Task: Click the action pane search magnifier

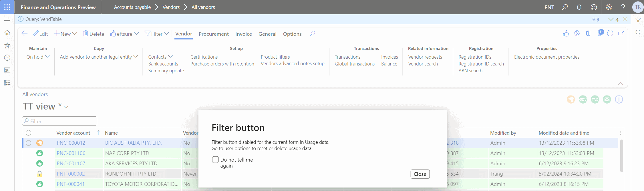Action: tap(312, 33)
